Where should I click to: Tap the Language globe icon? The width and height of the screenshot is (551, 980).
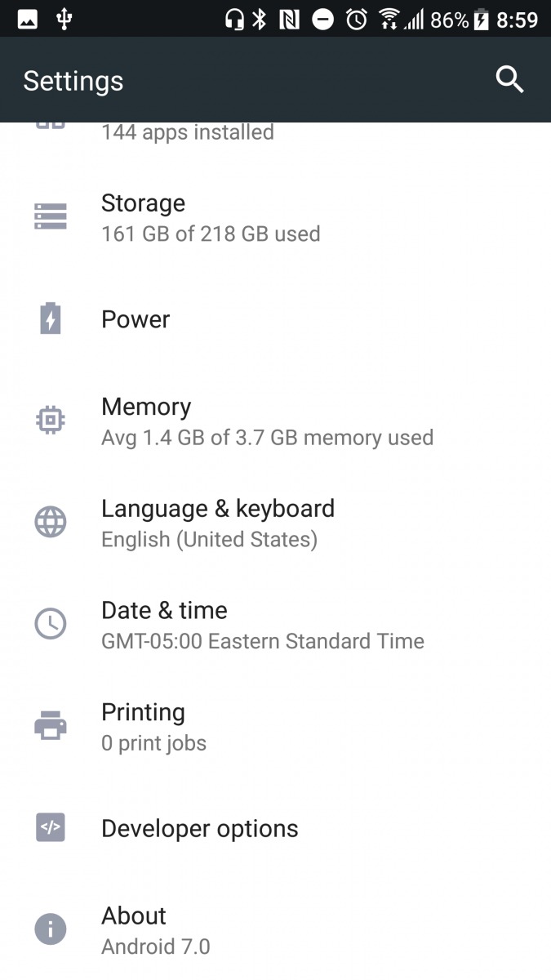point(51,522)
